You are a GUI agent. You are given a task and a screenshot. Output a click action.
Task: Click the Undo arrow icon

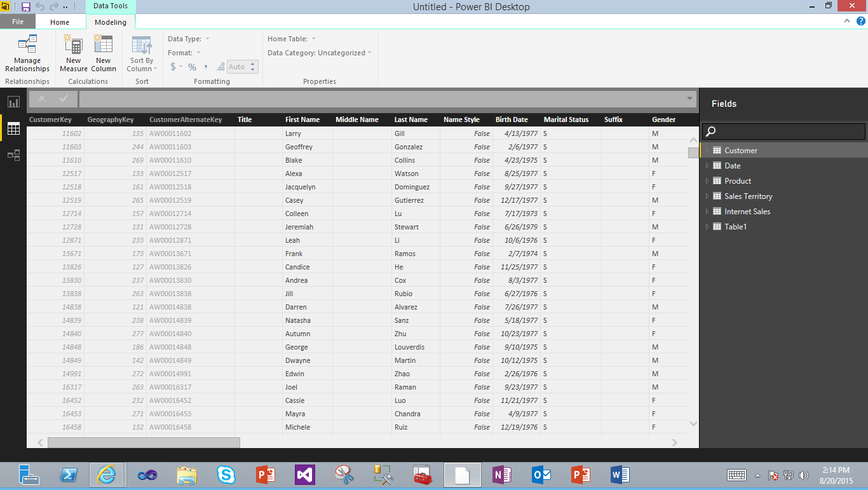tap(40, 7)
